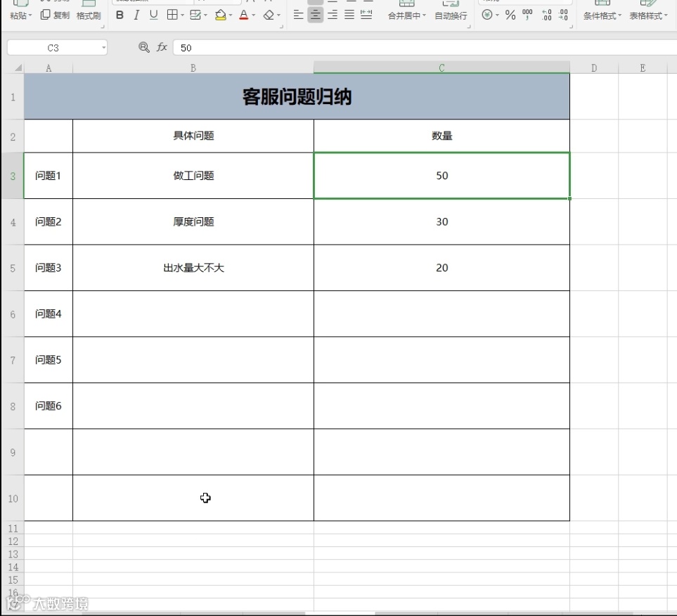This screenshot has height=616, width=677.
Task: Justify text alignment
Action: pos(349,15)
